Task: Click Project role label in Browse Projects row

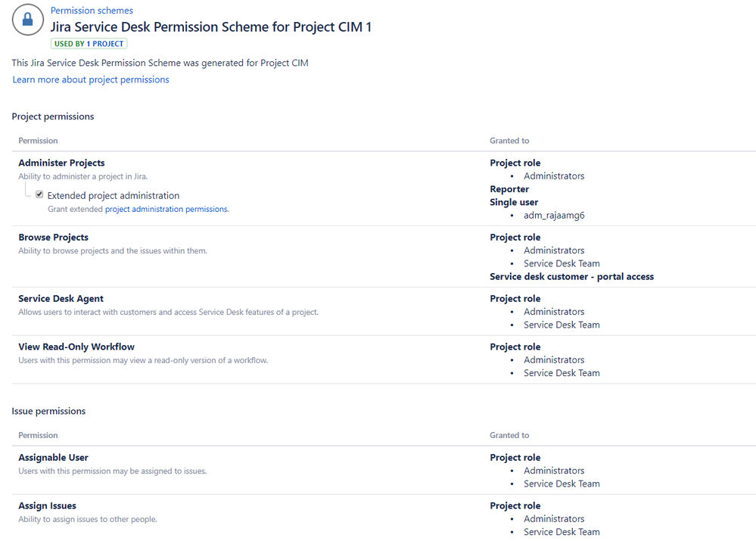Action: (x=515, y=238)
